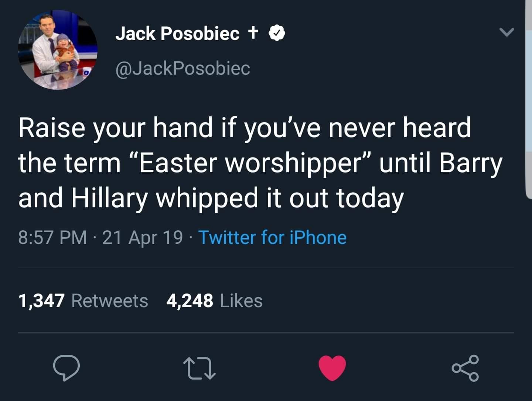Open the Twitter for iPhone source link

tap(273, 237)
